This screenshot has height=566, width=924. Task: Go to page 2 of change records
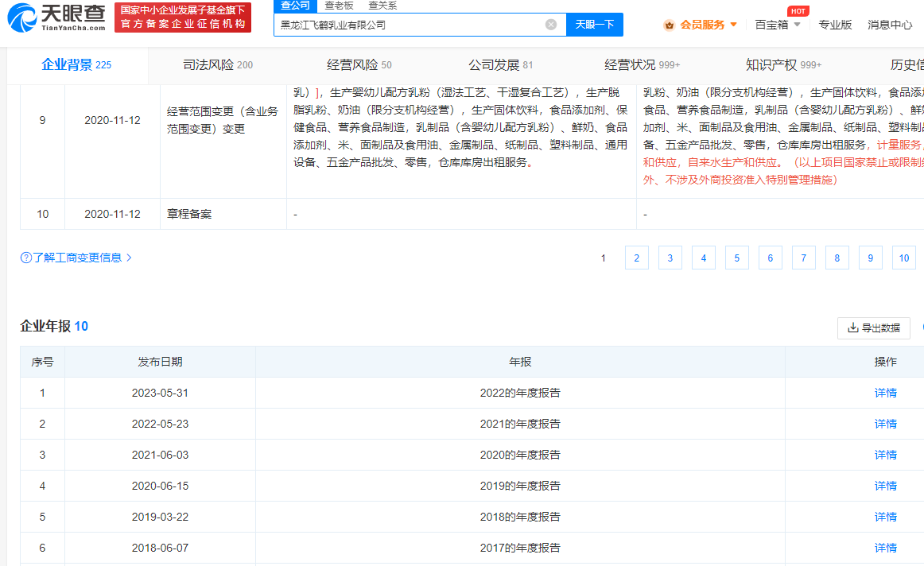click(x=636, y=258)
